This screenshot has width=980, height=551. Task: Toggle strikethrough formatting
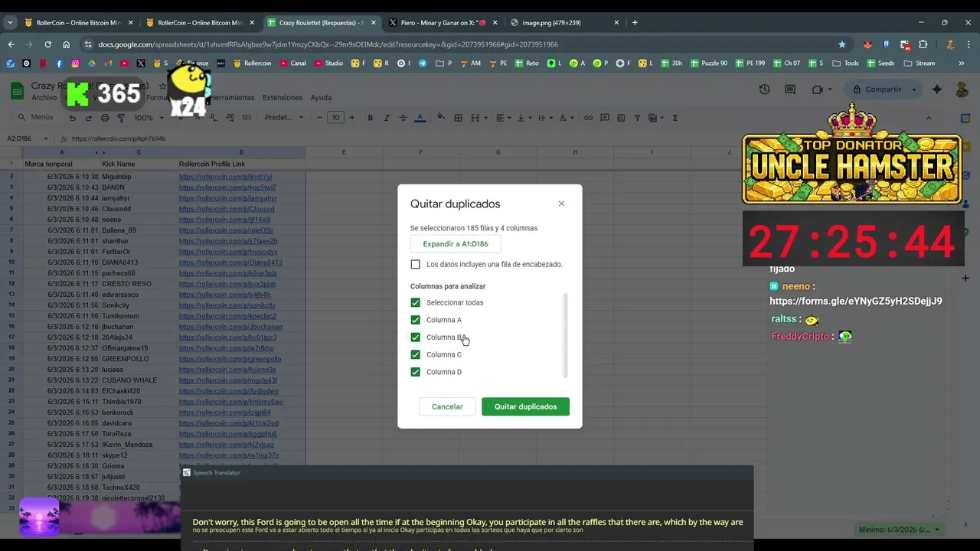point(403,118)
